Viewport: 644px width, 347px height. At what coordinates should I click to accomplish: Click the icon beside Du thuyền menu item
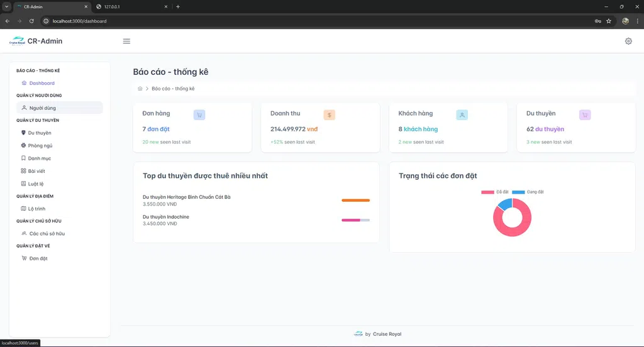pos(23,133)
